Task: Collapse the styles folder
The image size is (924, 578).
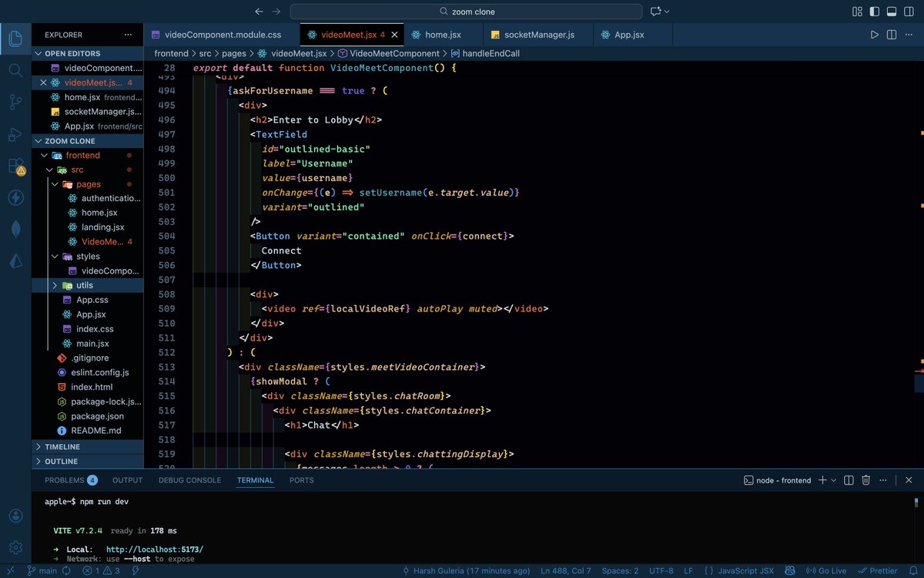Action: (x=87, y=256)
